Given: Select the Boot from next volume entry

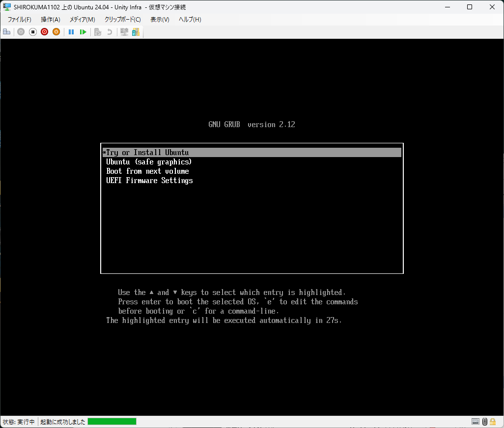Looking at the screenshot, I should click(x=252, y=171).
